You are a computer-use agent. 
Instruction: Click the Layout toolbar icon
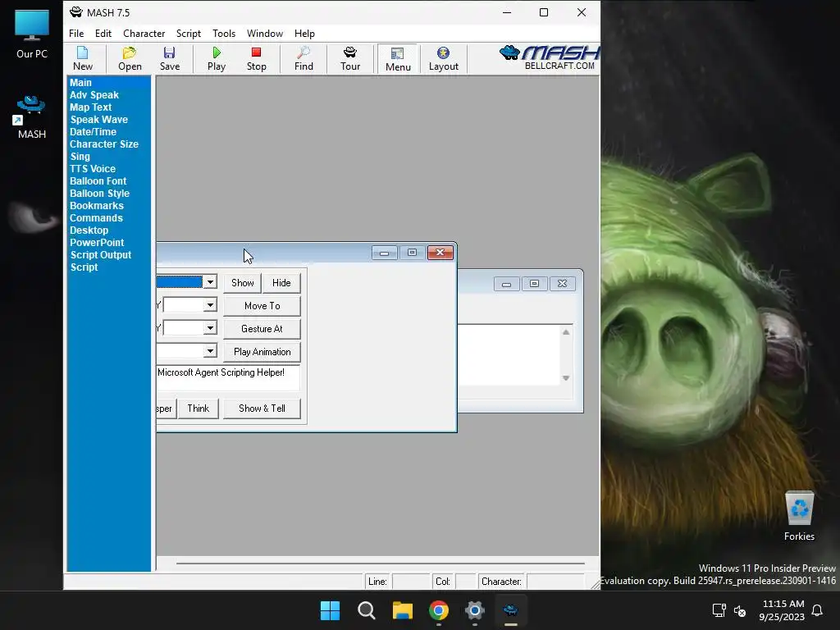[x=444, y=59]
